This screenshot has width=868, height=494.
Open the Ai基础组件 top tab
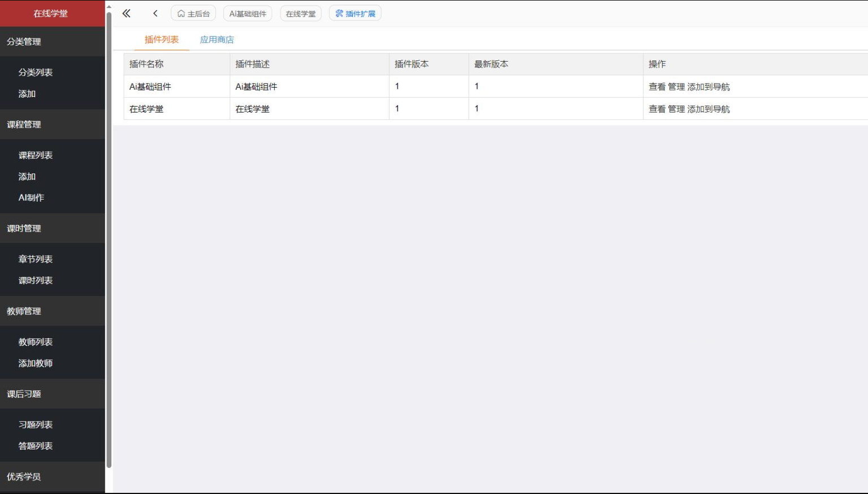click(x=248, y=14)
